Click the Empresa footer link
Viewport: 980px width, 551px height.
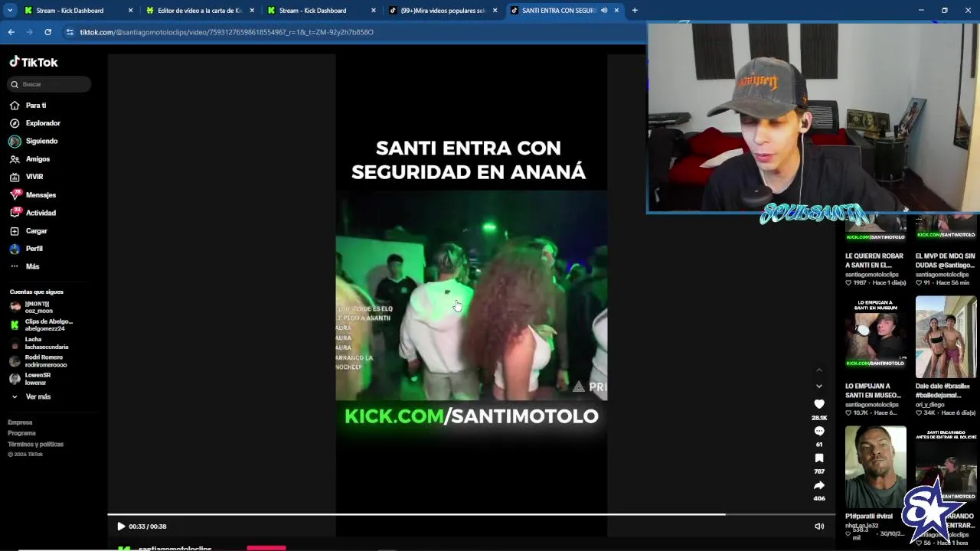click(20, 422)
